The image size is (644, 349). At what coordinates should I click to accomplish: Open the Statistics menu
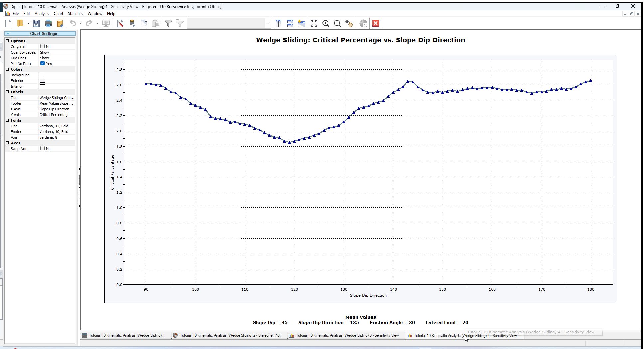(75, 14)
